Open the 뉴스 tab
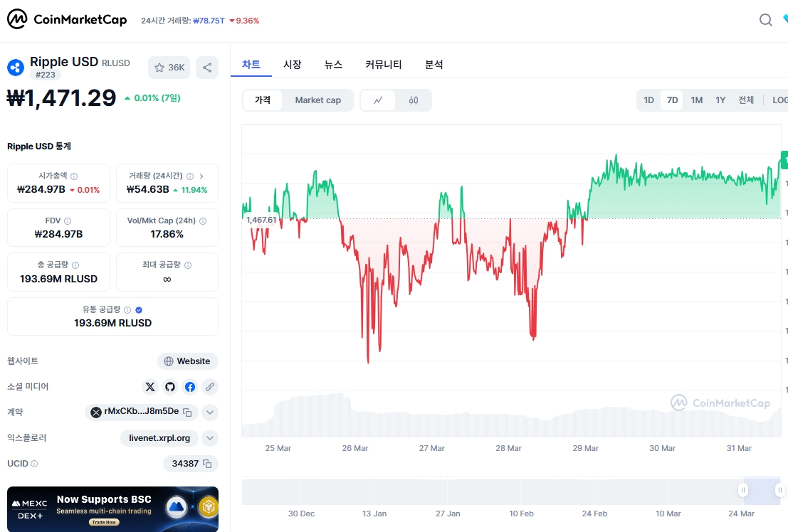 coord(333,64)
